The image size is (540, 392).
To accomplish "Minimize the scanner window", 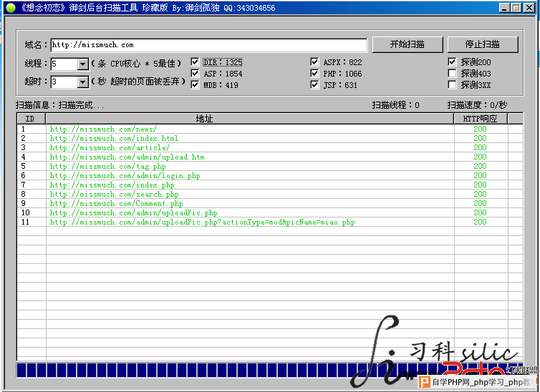I will (x=504, y=8).
